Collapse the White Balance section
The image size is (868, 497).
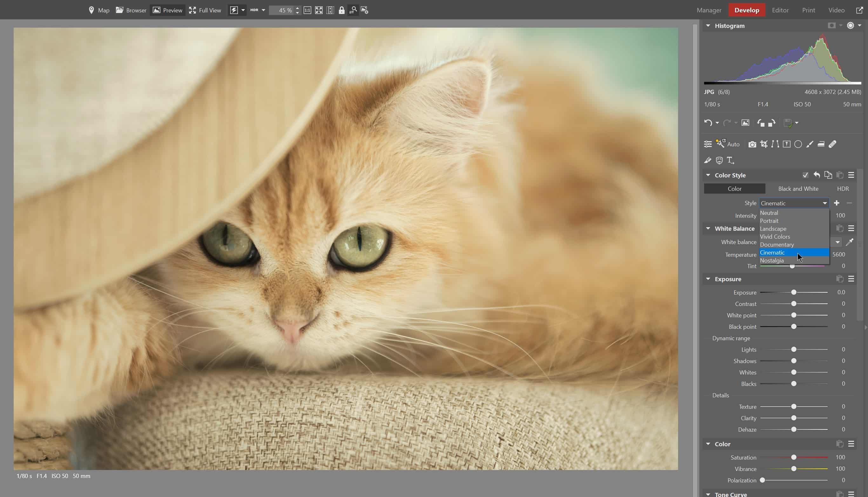click(x=708, y=229)
